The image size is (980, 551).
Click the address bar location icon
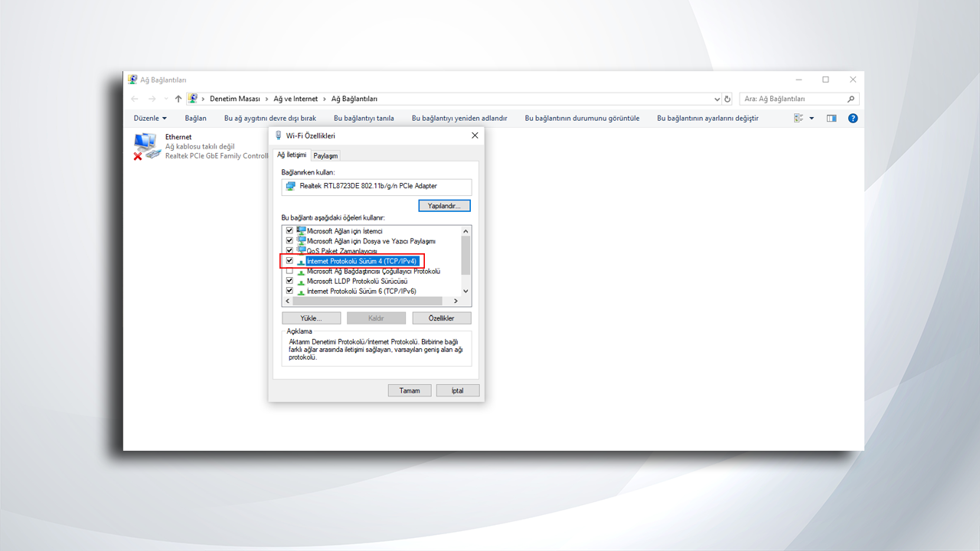pyautogui.click(x=193, y=99)
